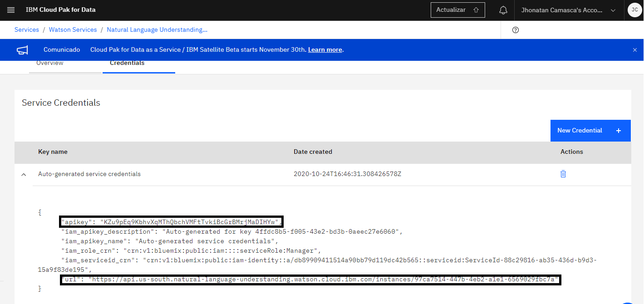This screenshot has height=304, width=644.
Task: Click the Actions column header
Action: pyautogui.click(x=572, y=152)
